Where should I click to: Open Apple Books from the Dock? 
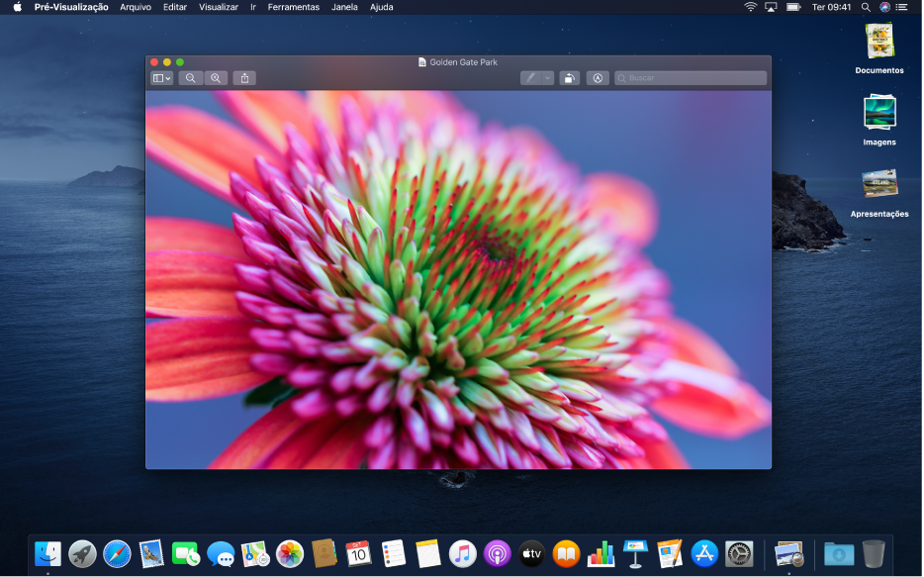[566, 554]
